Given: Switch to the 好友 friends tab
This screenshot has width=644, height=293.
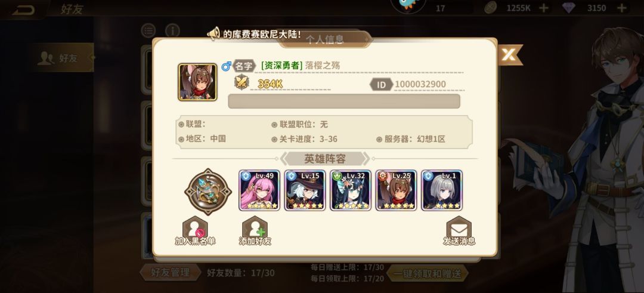Looking at the screenshot, I should tap(61, 58).
